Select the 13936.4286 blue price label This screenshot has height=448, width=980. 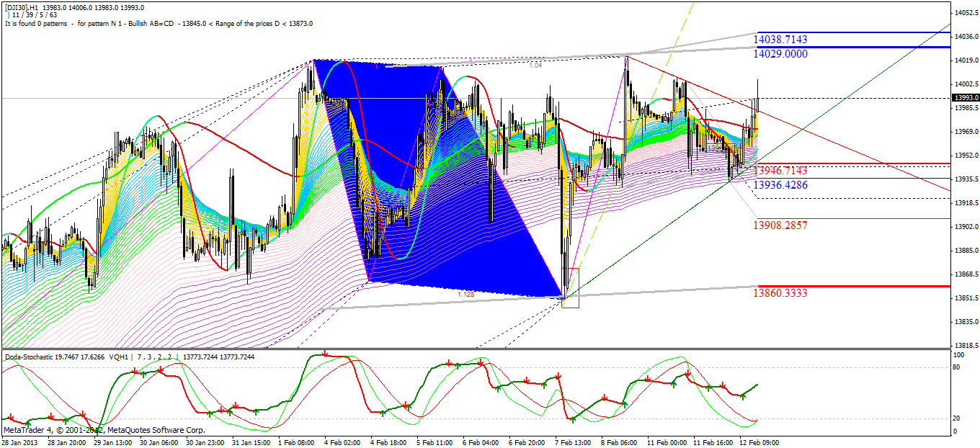pyautogui.click(x=780, y=185)
